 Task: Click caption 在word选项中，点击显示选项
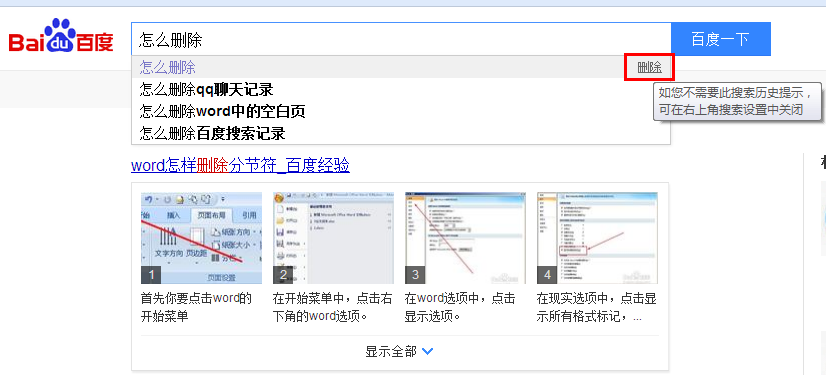tap(460, 308)
